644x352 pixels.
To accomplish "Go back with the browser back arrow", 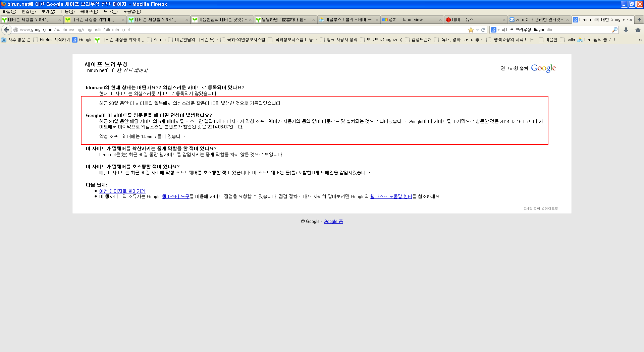I will pyautogui.click(x=6, y=30).
